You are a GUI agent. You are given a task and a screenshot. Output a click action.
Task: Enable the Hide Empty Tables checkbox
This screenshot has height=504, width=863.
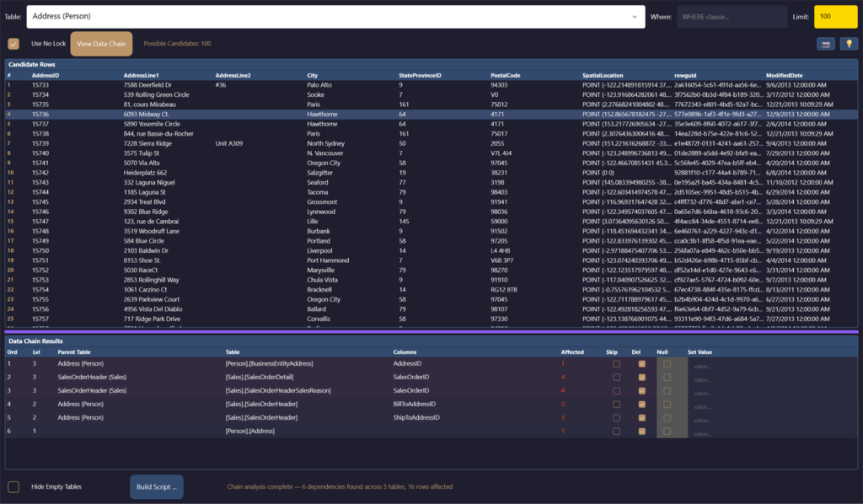13,487
